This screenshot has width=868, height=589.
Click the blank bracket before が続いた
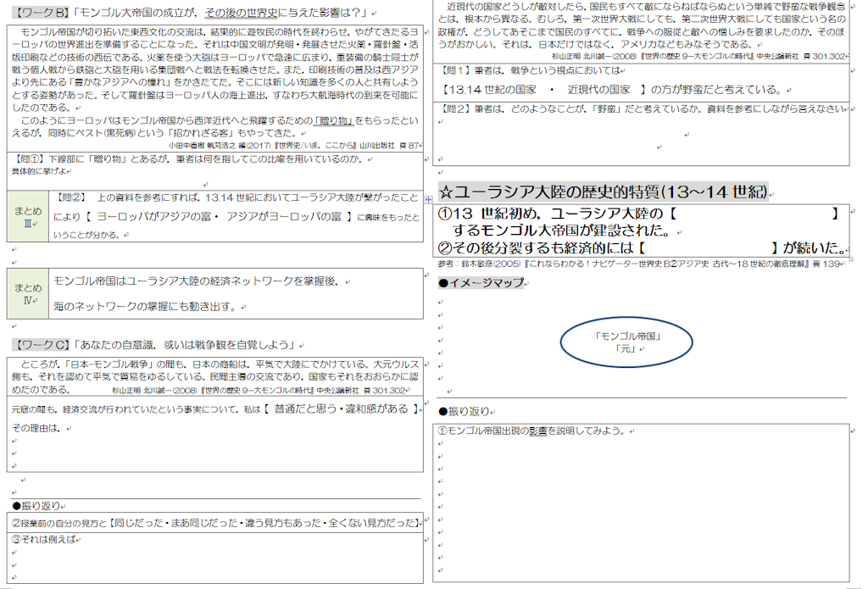click(708, 248)
